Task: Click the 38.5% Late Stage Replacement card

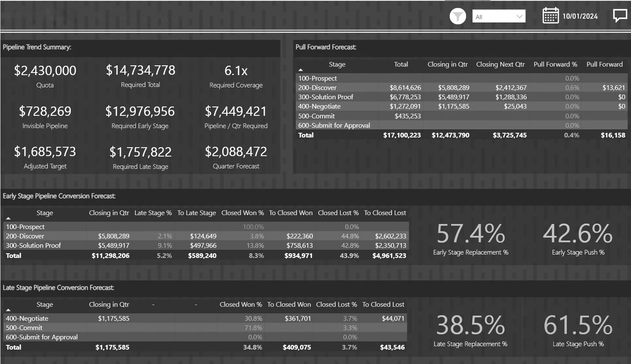Action: tap(471, 331)
